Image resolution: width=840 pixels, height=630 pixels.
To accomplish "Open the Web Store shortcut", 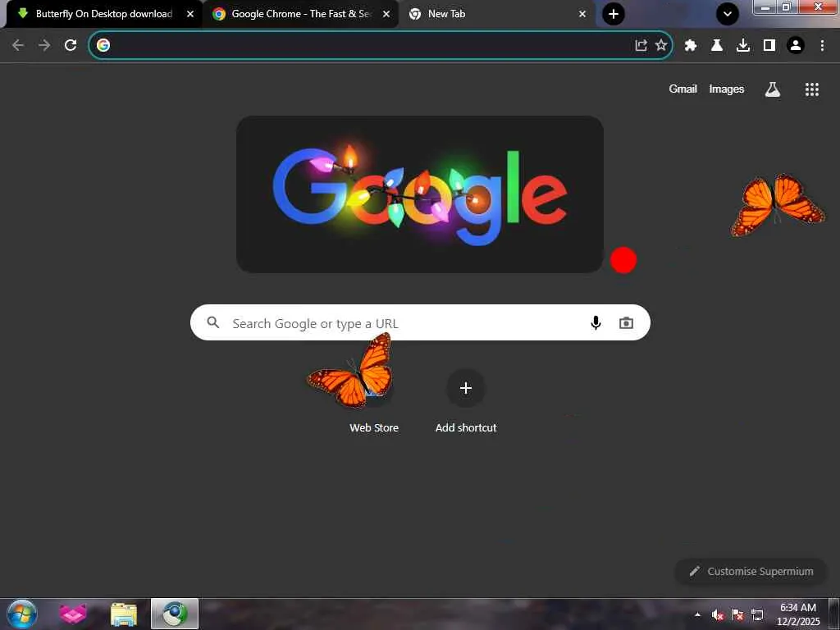I will (x=374, y=400).
